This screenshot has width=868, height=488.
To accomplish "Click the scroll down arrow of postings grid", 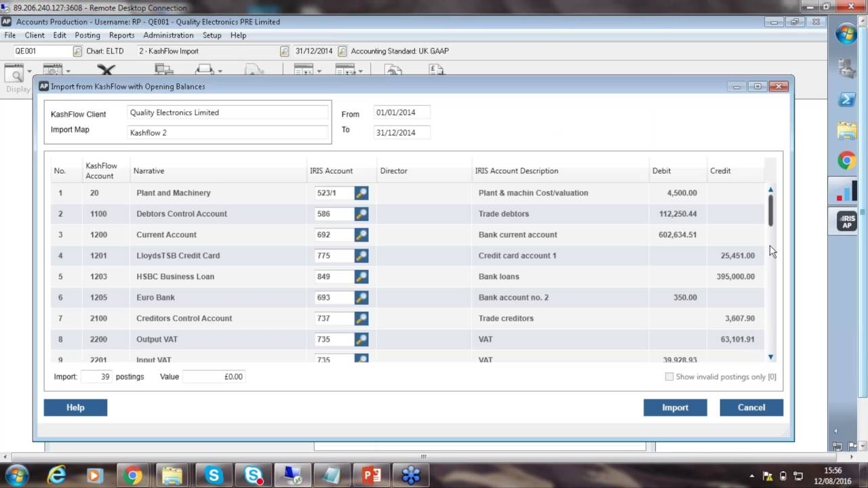I will pyautogui.click(x=770, y=357).
